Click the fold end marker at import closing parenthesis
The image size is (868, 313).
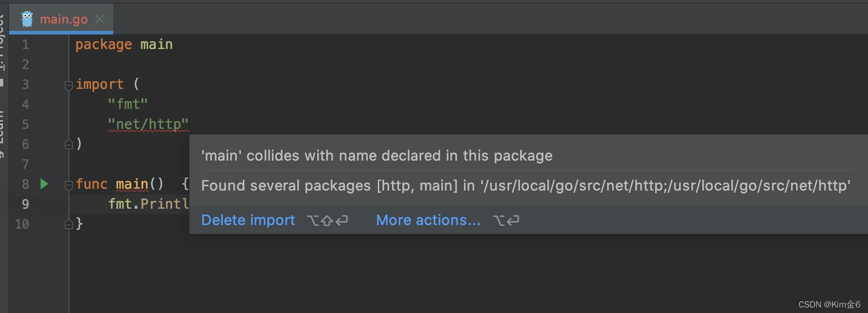click(x=68, y=144)
